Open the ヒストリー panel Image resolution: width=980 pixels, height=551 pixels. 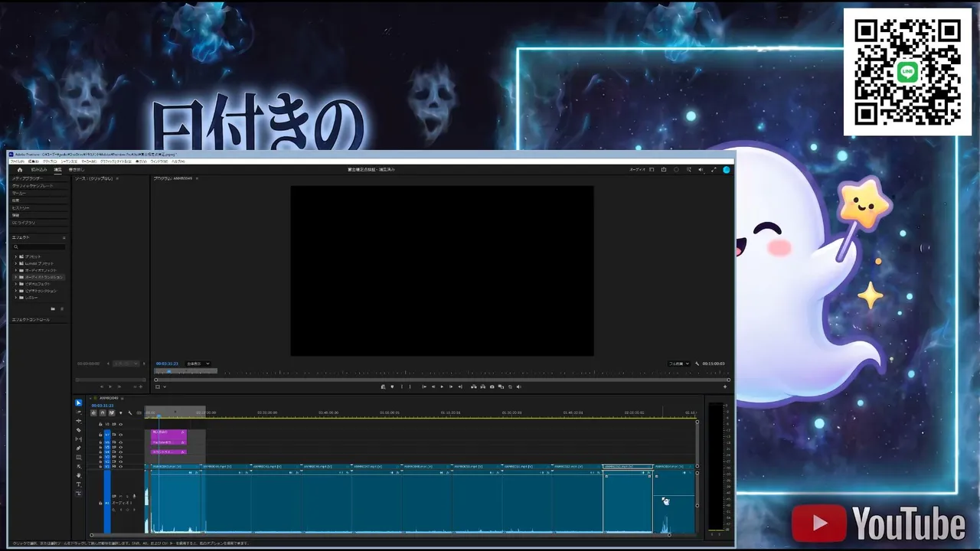(x=21, y=208)
